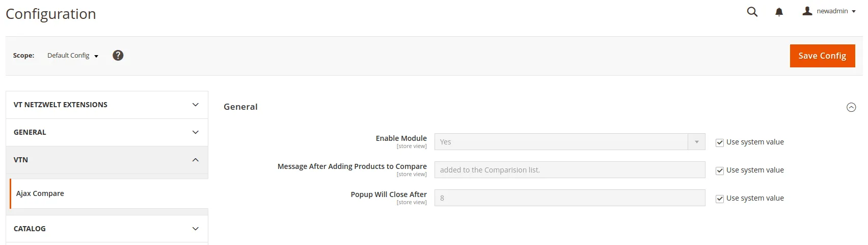Viewport: 868px width, 245px height.
Task: Collapse the VTN configuration section
Action: [106, 160]
